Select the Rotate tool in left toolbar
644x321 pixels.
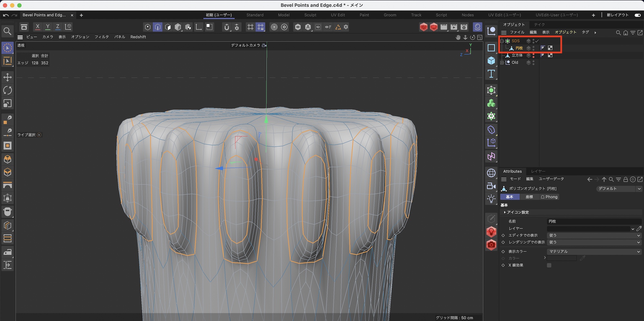click(x=7, y=90)
